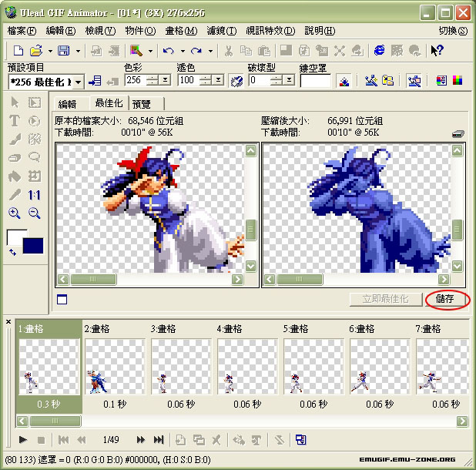Redo the last action
The width and height of the screenshot is (476, 470).
tap(196, 50)
